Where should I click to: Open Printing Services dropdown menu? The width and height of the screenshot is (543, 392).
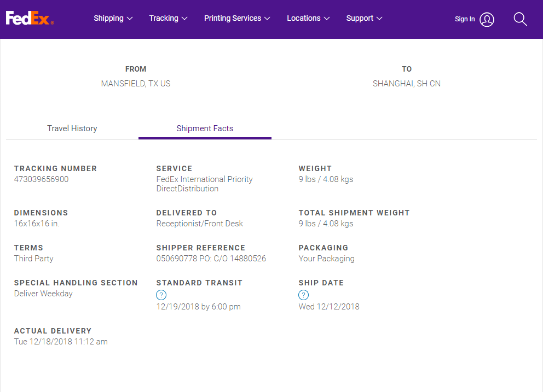(x=237, y=19)
